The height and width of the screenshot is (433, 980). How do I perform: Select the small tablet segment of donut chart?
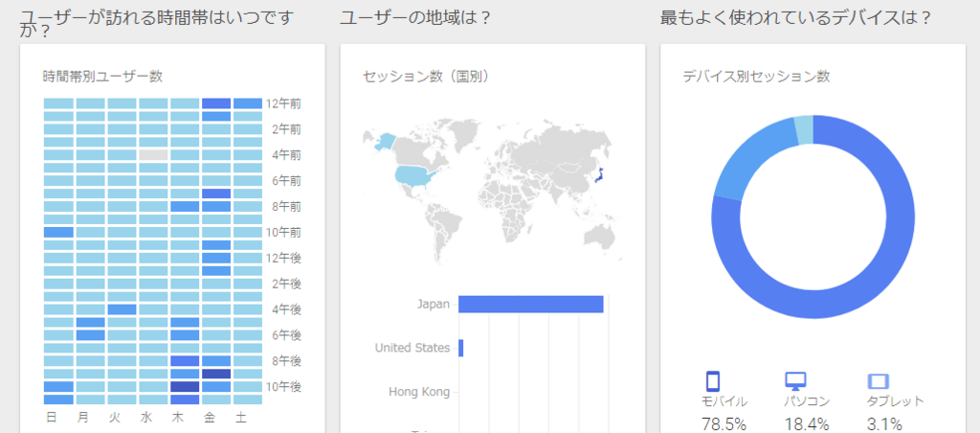click(804, 129)
